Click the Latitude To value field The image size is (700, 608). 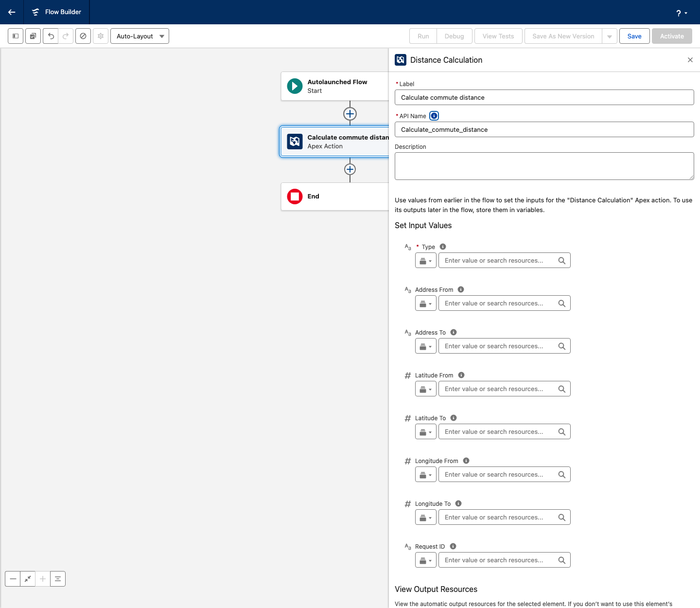(505, 432)
